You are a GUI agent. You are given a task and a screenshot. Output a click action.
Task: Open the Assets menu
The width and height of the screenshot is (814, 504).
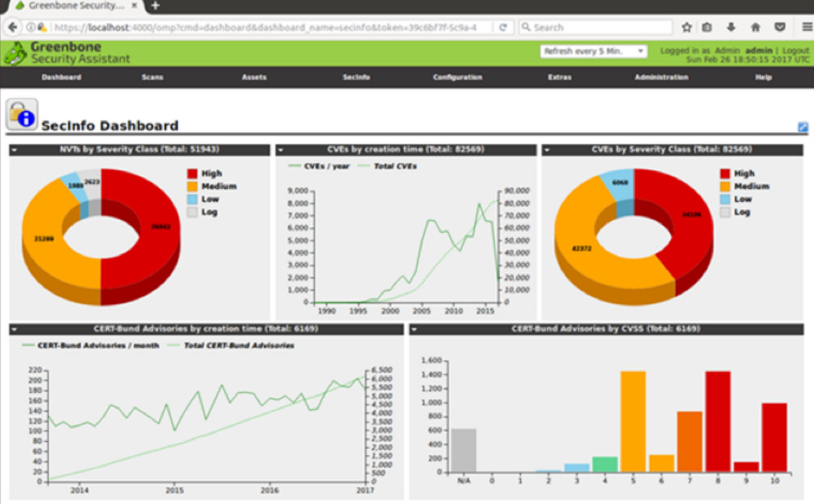click(x=254, y=77)
